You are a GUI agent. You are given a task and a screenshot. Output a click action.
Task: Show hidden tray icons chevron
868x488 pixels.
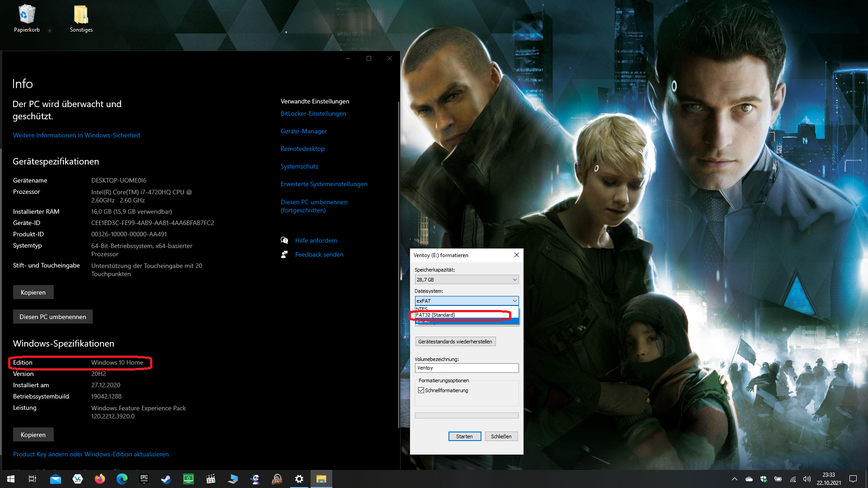pos(735,479)
